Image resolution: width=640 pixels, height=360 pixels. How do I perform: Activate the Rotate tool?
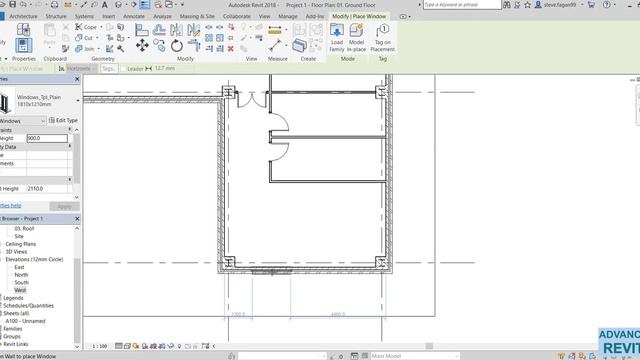176,45
